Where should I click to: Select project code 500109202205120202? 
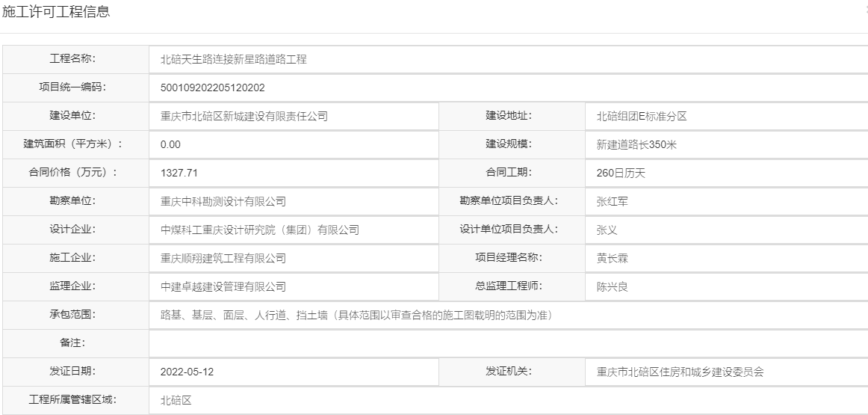click(213, 87)
